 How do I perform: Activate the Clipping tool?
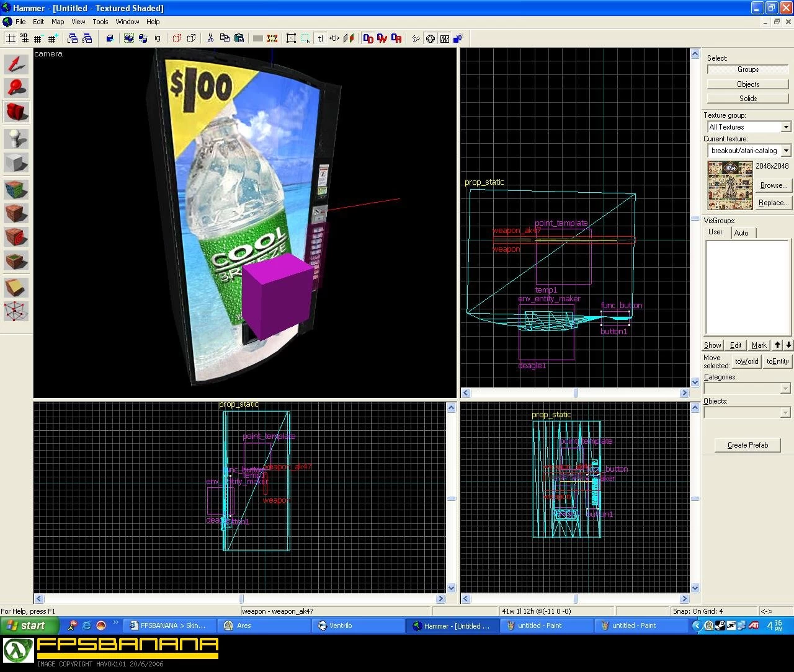(16, 287)
